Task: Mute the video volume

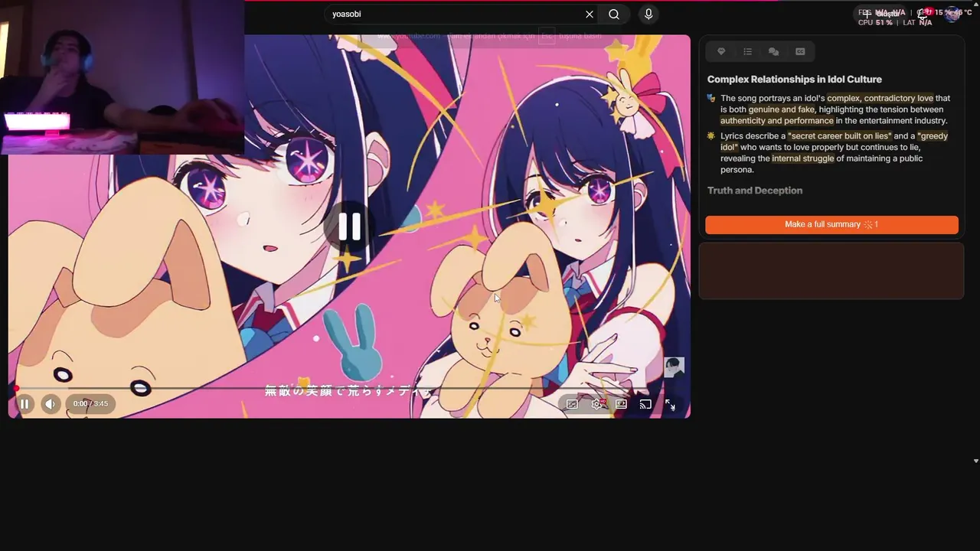Action: point(50,404)
